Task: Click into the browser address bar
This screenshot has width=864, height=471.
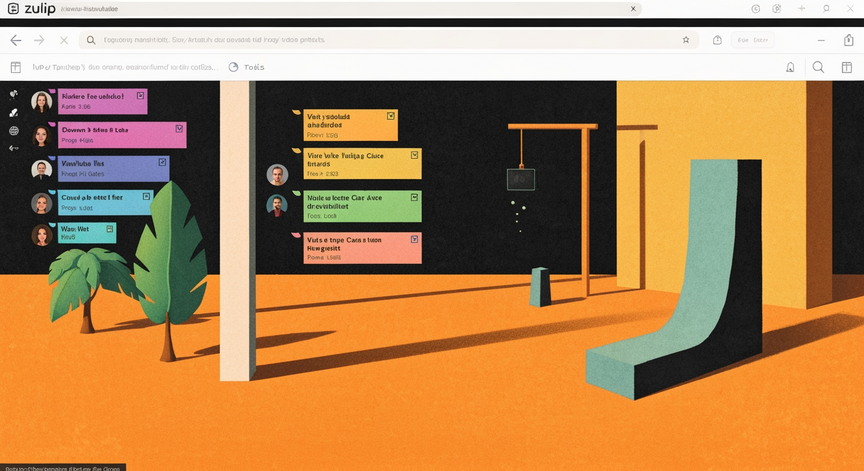Action: [388, 40]
